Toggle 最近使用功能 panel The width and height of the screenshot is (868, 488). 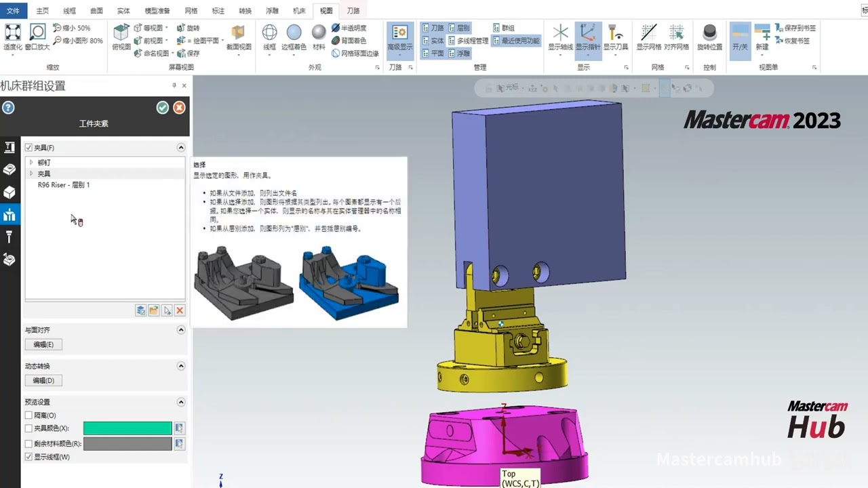point(516,41)
